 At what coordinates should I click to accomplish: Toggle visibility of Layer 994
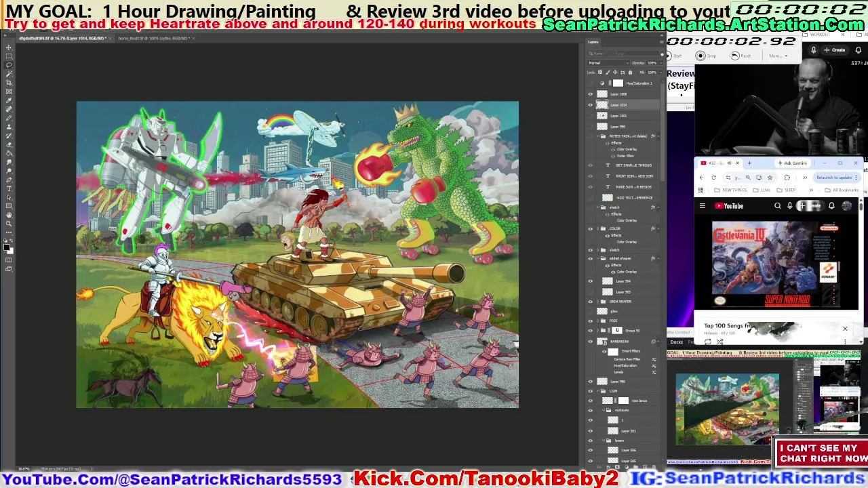tap(591, 281)
